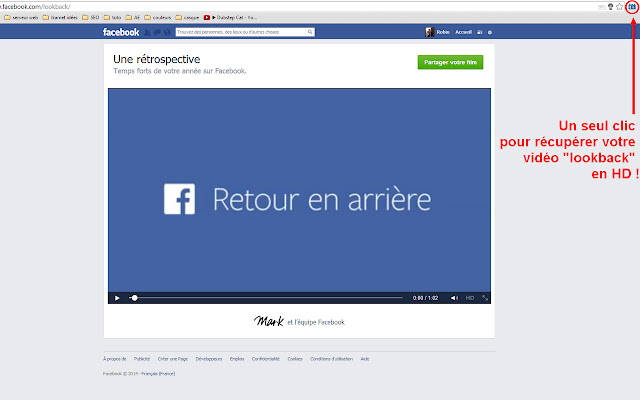This screenshot has height=400, width=640.
Task: Open the tuto bookmarks folder
Action: point(112,18)
